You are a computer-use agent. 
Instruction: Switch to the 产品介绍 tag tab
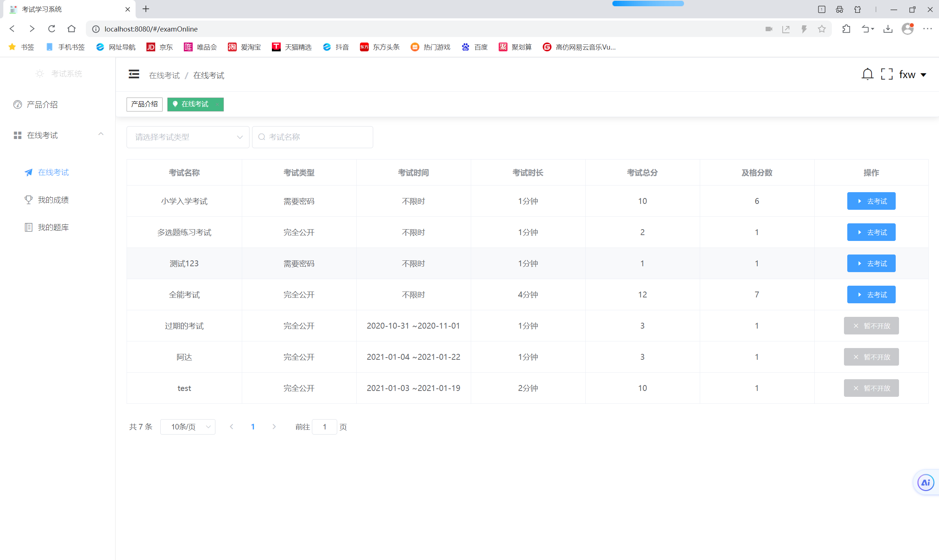point(144,104)
